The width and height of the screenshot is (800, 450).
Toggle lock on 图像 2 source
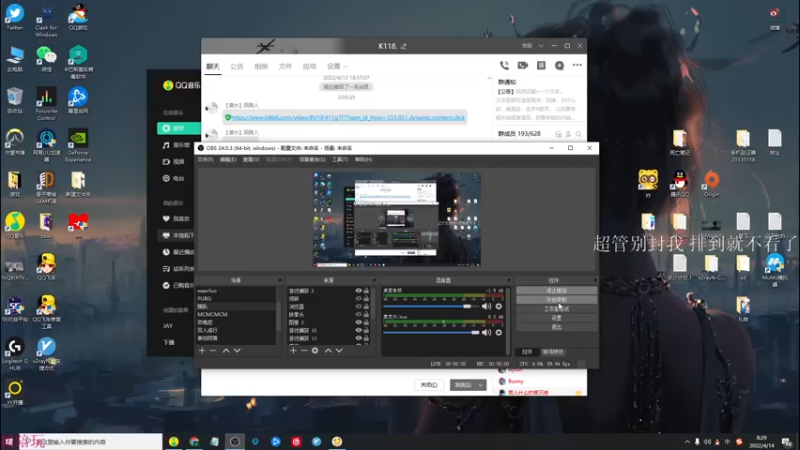tap(366, 322)
